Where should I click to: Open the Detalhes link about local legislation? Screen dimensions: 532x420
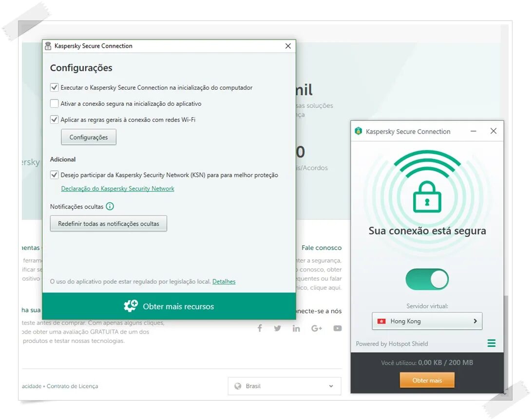pyautogui.click(x=224, y=282)
